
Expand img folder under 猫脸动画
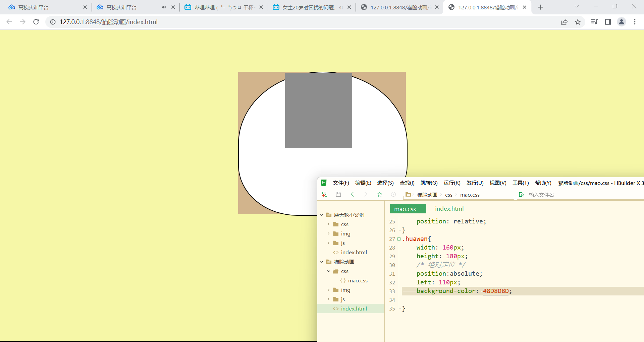click(329, 290)
